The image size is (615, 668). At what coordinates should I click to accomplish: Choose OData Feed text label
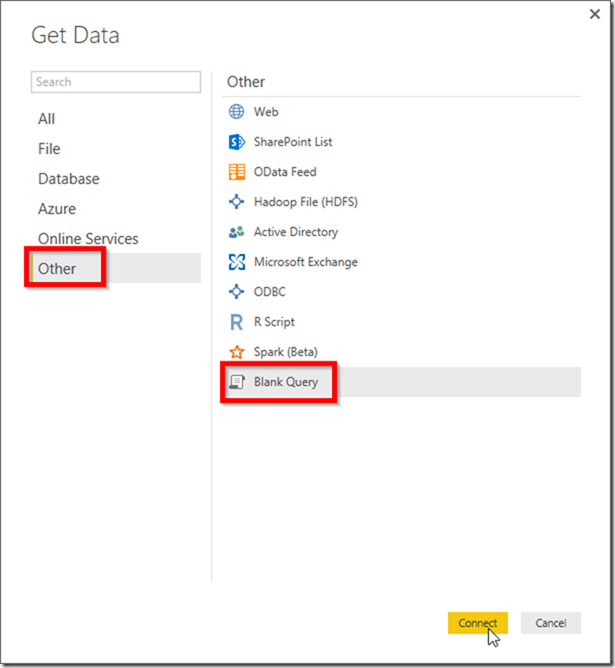(x=285, y=172)
